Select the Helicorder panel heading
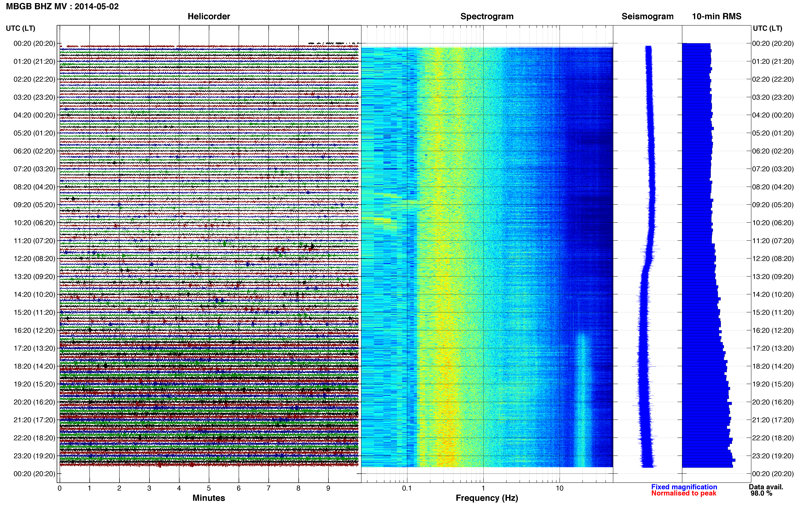The height and width of the screenshot is (508, 812). 208,16
